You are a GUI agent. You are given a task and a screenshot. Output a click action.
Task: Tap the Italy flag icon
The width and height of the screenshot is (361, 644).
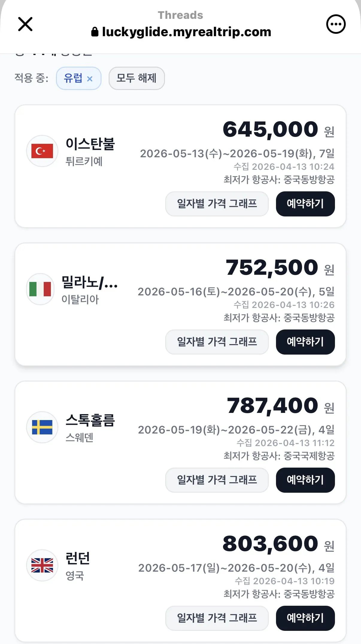(40, 289)
